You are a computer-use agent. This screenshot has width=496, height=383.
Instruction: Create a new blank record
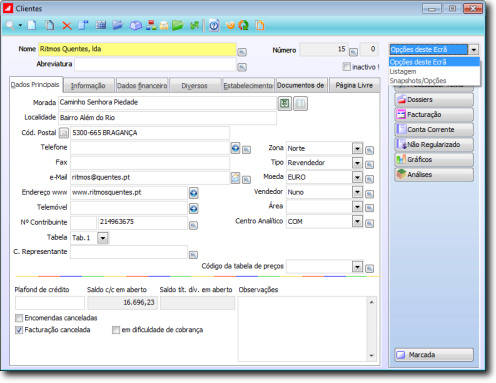point(32,25)
